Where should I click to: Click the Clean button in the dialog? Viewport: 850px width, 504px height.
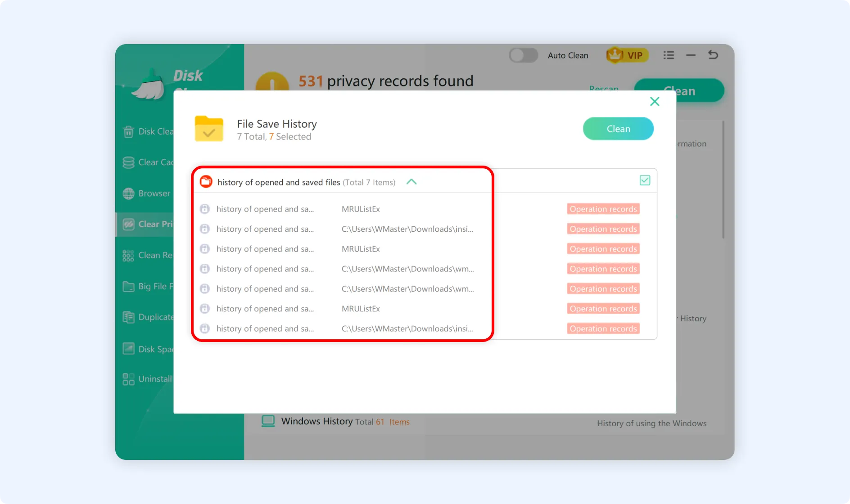coord(618,129)
